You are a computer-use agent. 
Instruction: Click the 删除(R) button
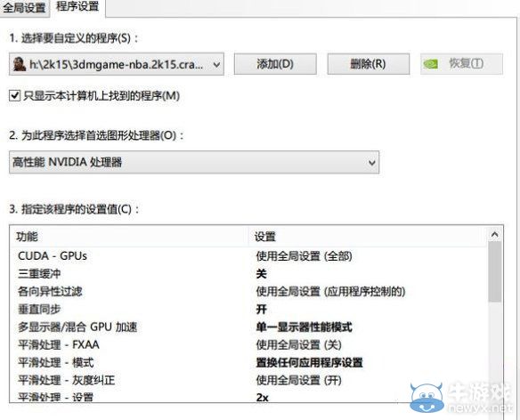(x=368, y=64)
